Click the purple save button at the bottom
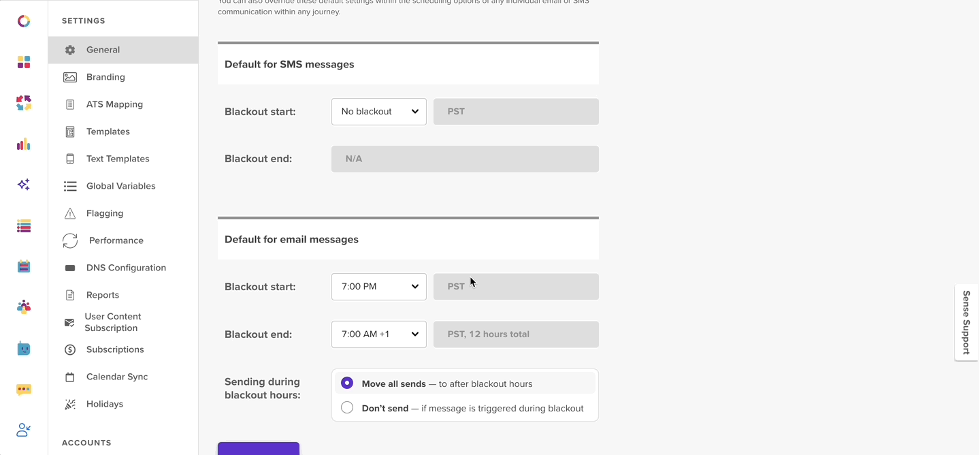 pos(259,448)
